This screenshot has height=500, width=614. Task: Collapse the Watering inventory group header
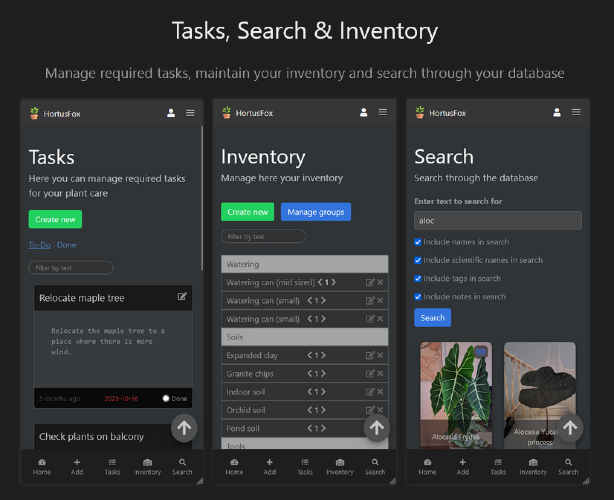(305, 264)
